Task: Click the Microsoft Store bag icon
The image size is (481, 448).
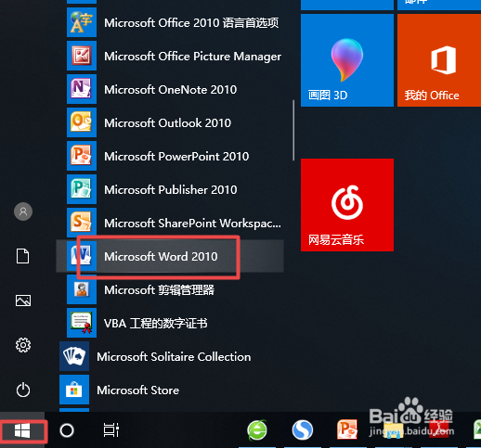Action: coord(74,390)
